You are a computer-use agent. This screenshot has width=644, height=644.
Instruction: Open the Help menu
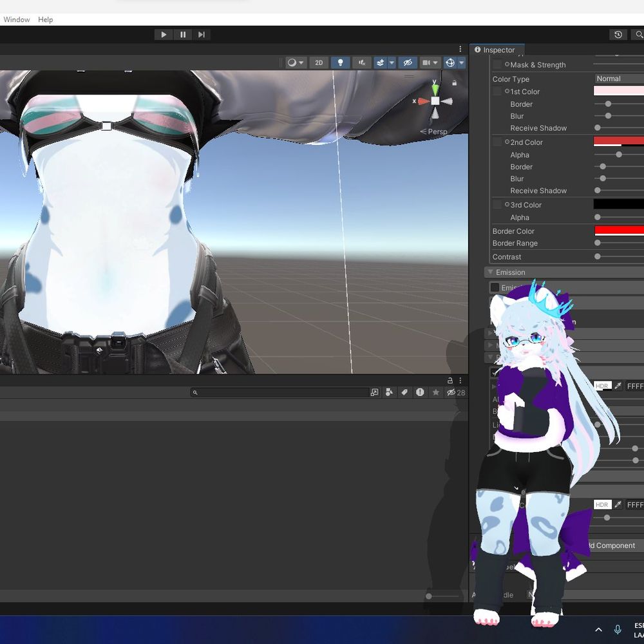click(x=45, y=19)
